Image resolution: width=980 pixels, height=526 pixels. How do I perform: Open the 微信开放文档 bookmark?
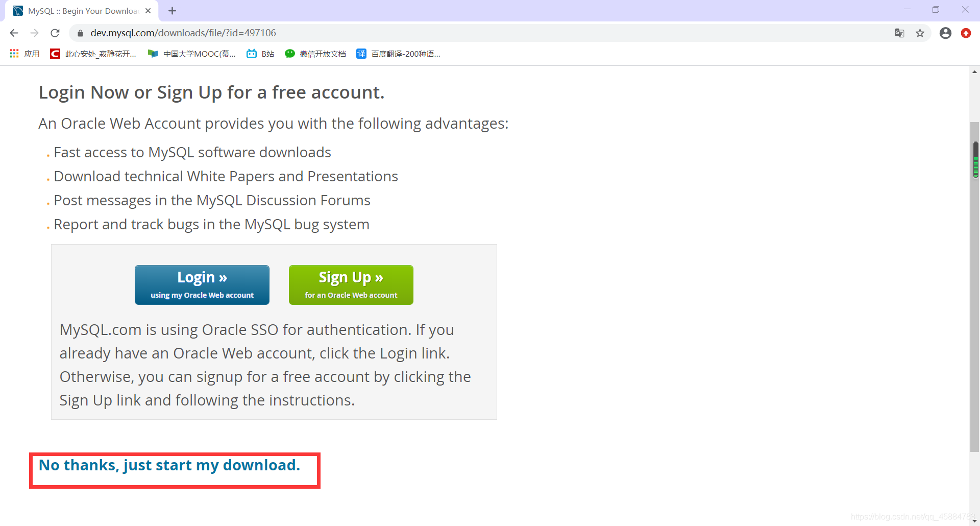(x=315, y=54)
